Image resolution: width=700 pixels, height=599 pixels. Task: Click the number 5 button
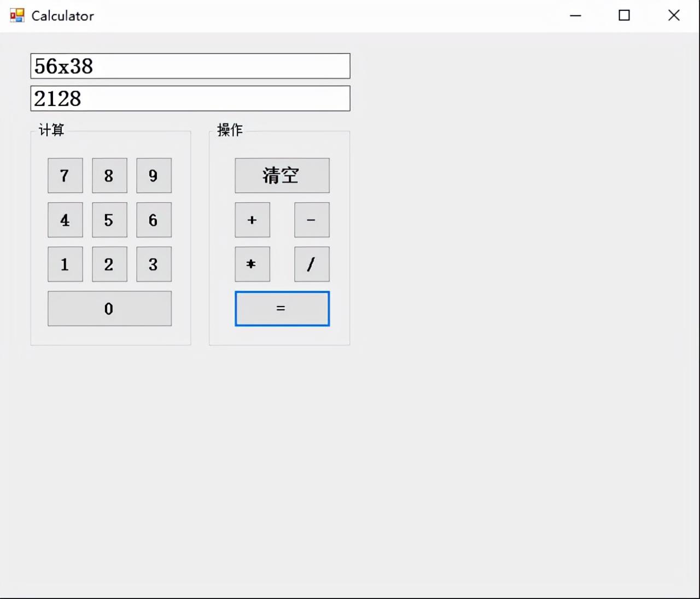pyautogui.click(x=109, y=220)
